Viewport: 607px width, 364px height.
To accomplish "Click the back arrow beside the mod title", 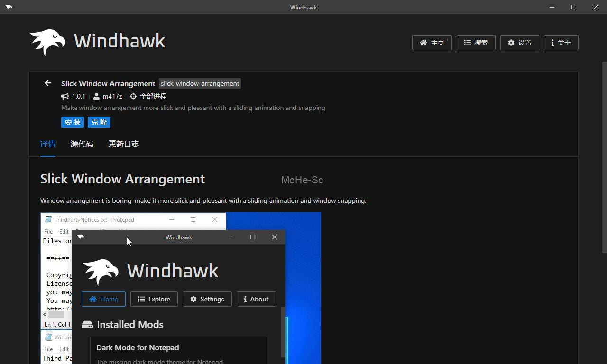I will click(48, 83).
